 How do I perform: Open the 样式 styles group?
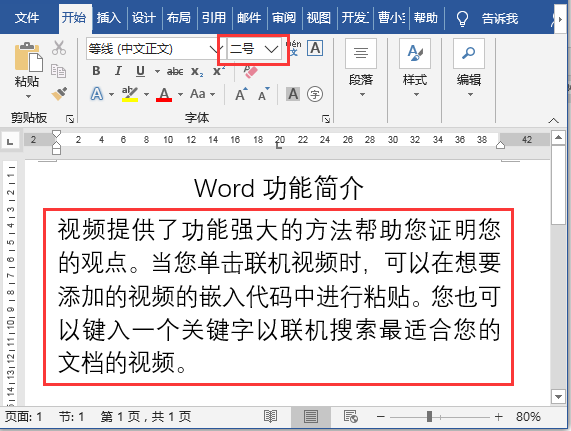tap(415, 68)
